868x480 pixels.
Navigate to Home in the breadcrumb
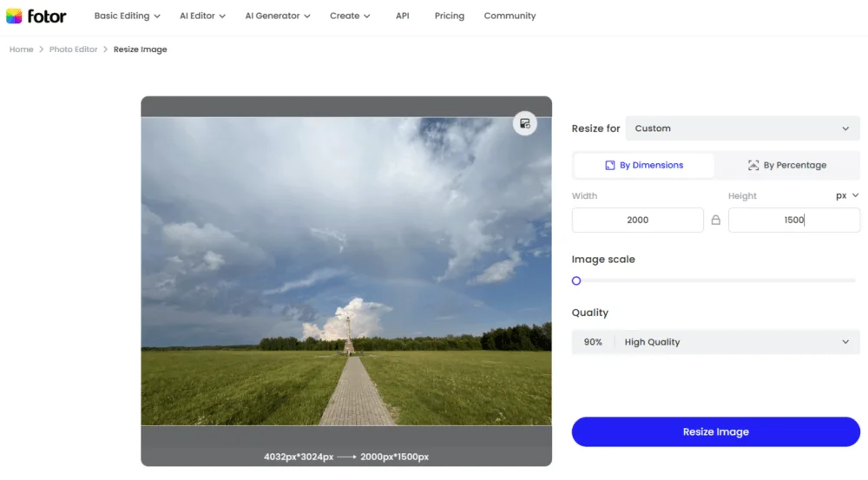click(x=21, y=49)
